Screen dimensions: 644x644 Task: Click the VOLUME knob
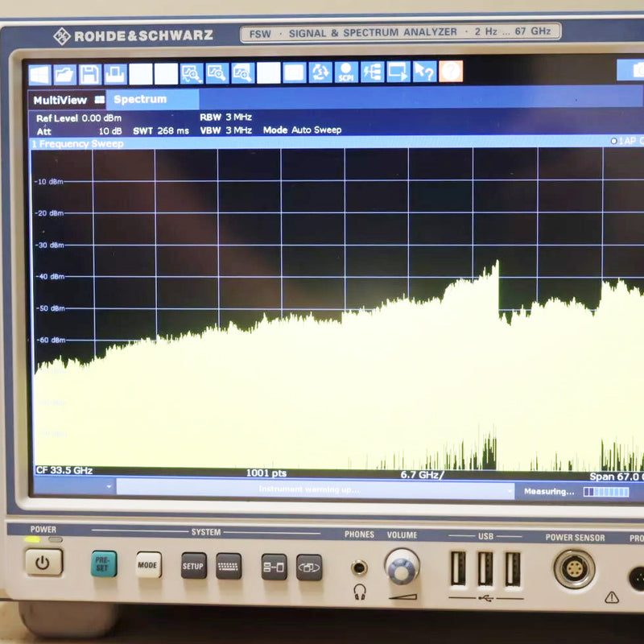pyautogui.click(x=402, y=568)
